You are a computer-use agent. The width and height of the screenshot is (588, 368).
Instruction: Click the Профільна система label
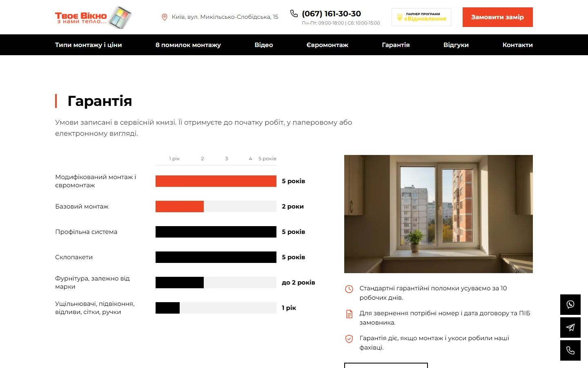pyautogui.click(x=86, y=232)
